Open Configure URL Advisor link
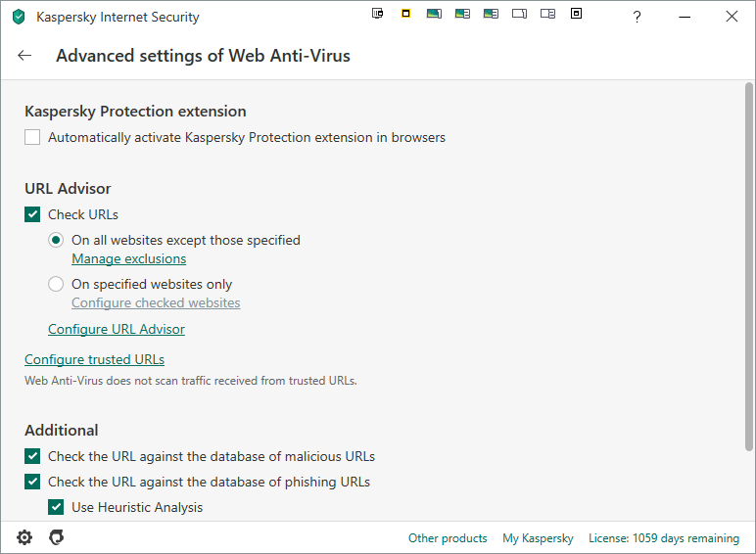756x554 pixels. (x=117, y=330)
